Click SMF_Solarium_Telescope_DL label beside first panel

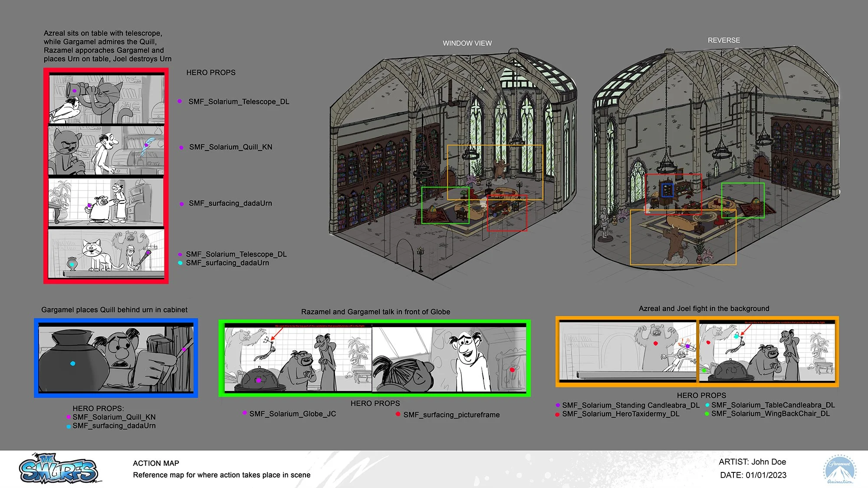click(239, 102)
